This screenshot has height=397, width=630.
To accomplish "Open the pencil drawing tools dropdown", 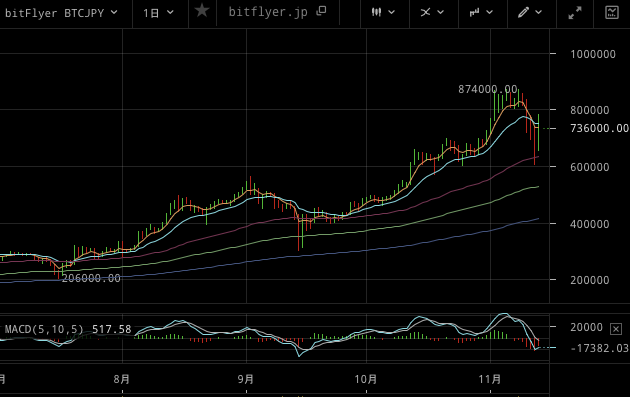I will coord(530,12).
